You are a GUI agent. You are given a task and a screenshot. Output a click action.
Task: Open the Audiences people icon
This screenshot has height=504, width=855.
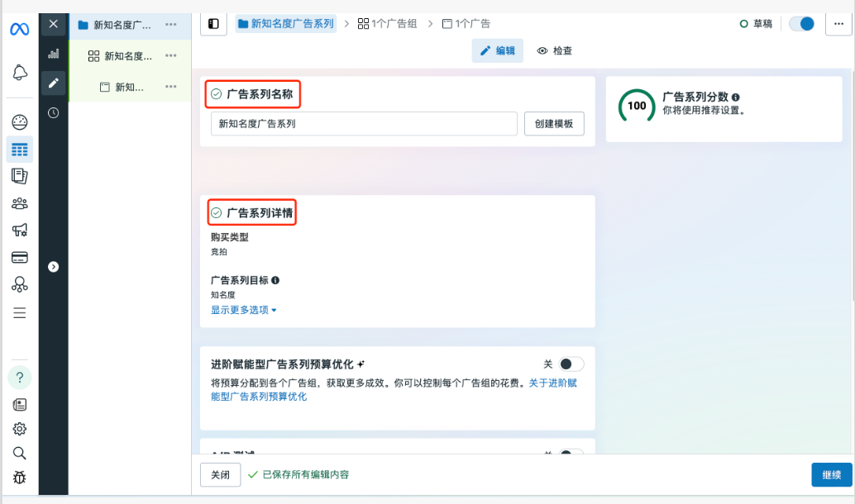click(20, 203)
